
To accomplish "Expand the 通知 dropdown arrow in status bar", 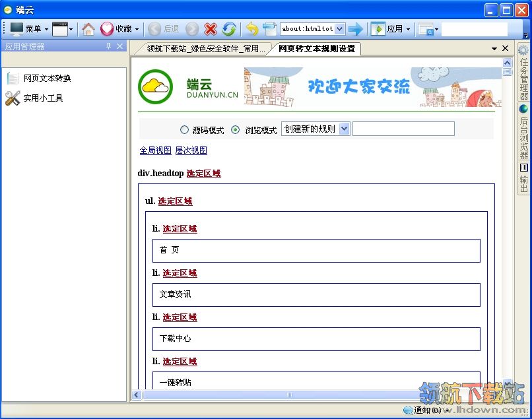I will (447, 410).
